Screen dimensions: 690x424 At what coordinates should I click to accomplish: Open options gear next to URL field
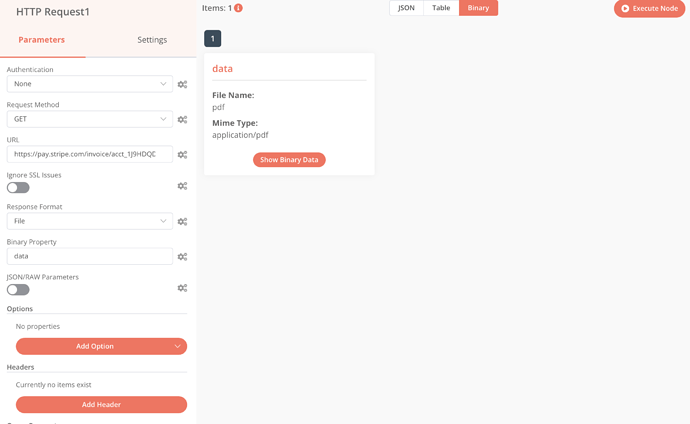(x=182, y=154)
